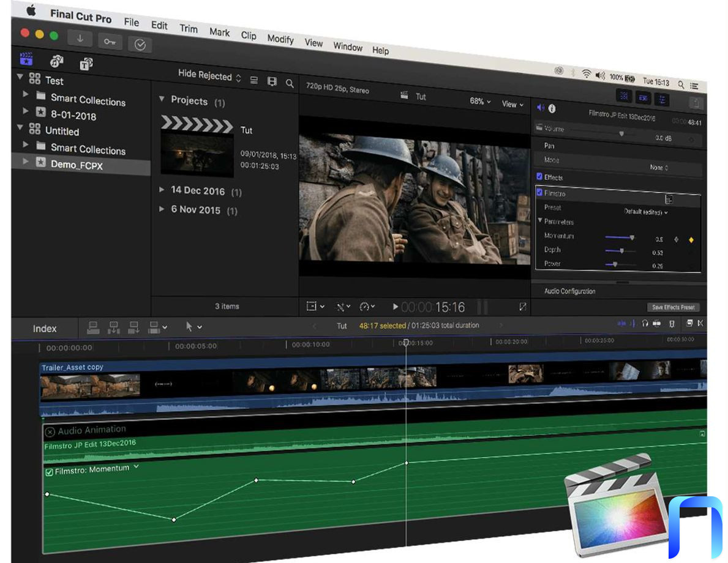Viewport: 728px width, 563px height.
Task: Open the Mark menu
Action: tap(219, 32)
